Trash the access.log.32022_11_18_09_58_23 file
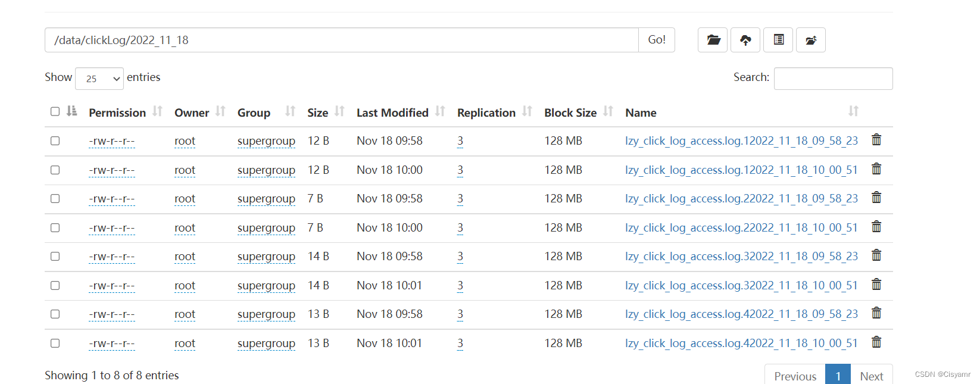The height and width of the screenshot is (384, 980). click(876, 255)
